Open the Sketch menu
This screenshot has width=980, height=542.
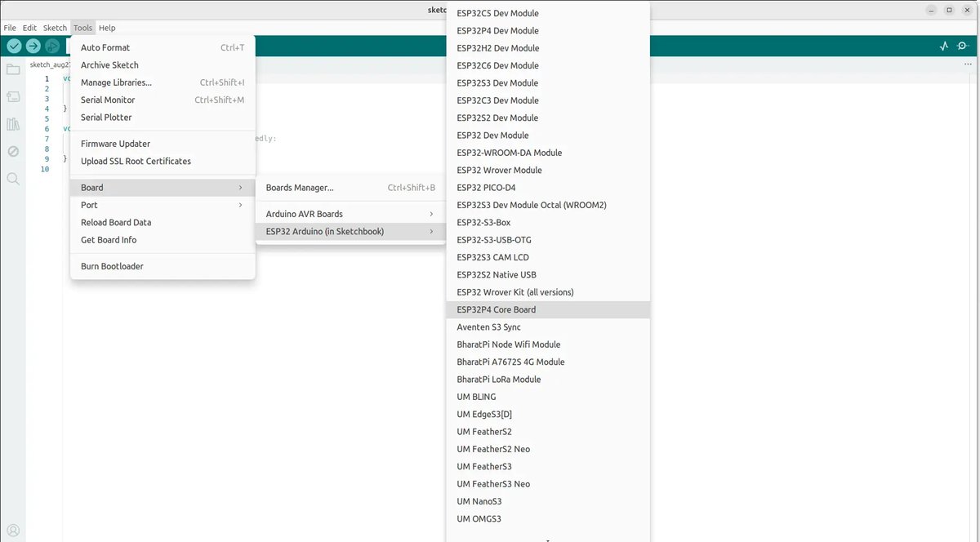(x=55, y=28)
